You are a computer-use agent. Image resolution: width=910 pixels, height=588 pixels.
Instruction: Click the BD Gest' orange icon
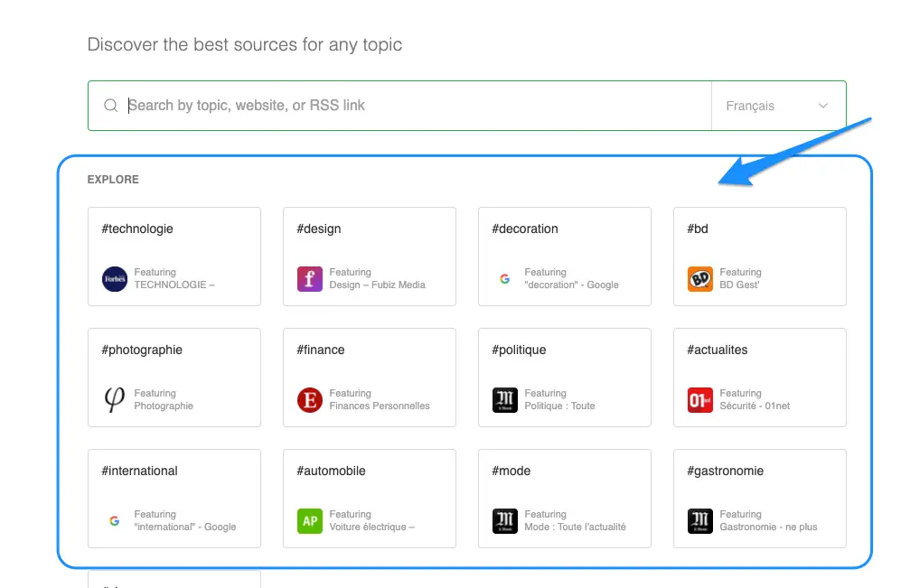(x=700, y=279)
